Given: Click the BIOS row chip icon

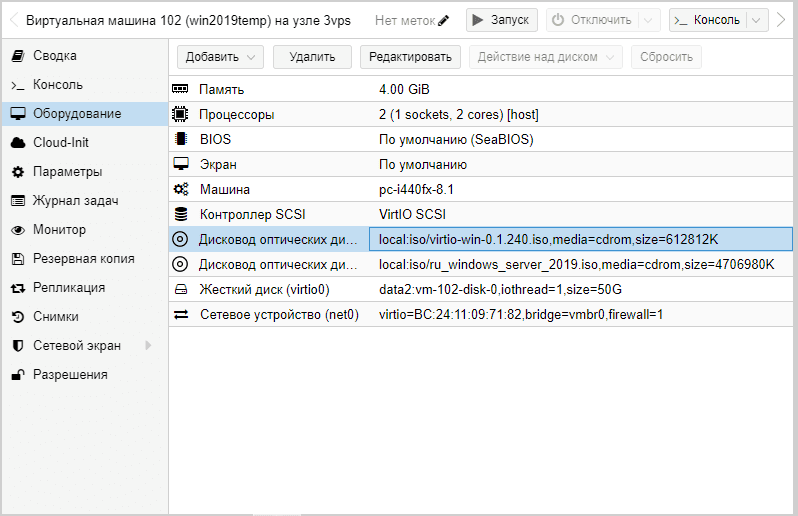Looking at the screenshot, I should (x=180, y=139).
